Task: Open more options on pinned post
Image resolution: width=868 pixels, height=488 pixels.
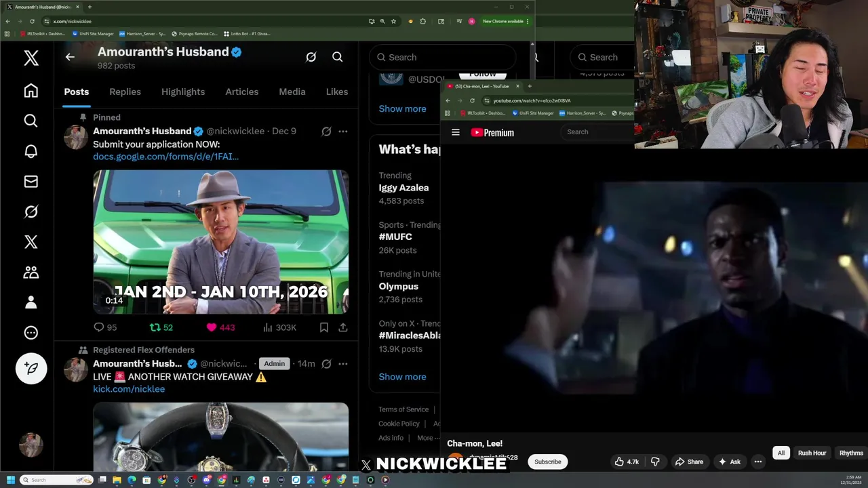Action: click(343, 131)
